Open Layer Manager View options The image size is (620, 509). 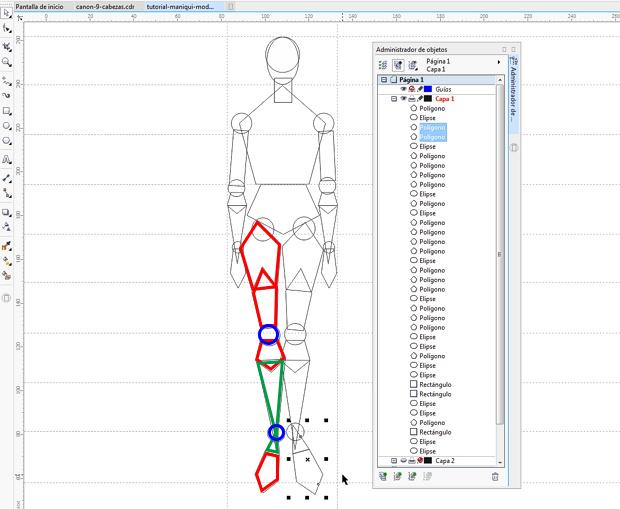[413, 65]
